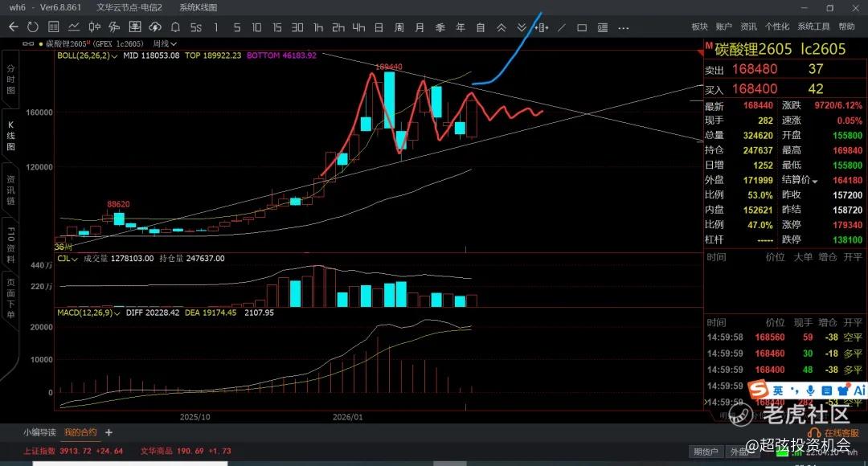Select the line drawing tool

(x=562, y=27)
